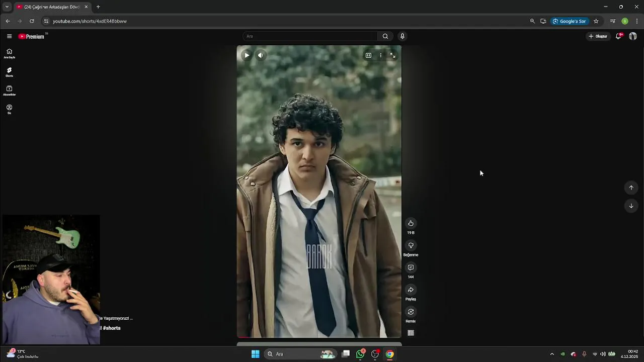Open the Wi-Fi network tray icon

tap(595, 354)
